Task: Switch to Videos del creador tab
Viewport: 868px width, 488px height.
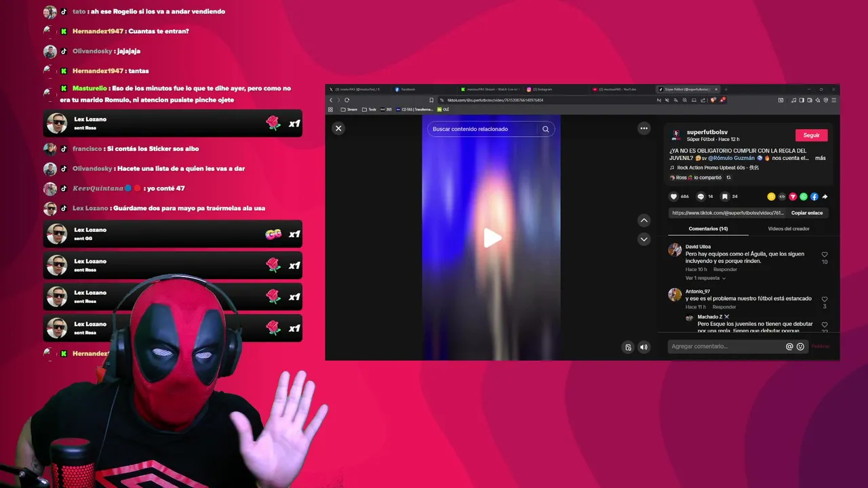Action: click(789, 228)
